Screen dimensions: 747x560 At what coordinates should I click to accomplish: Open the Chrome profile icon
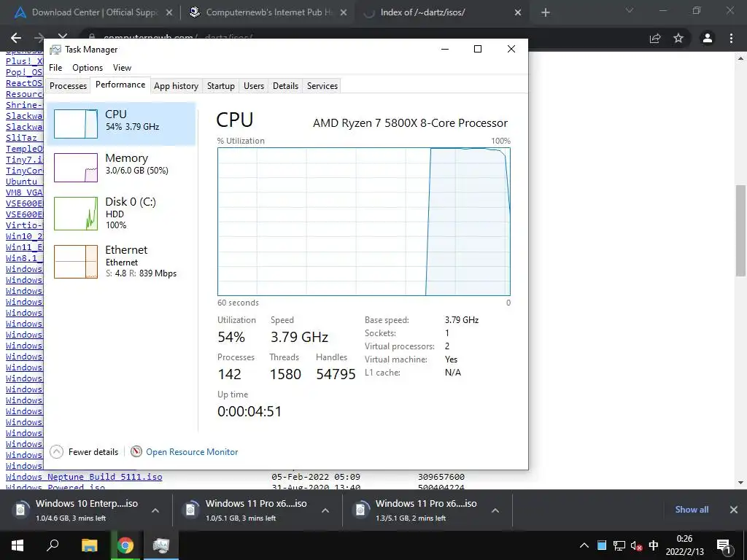(x=708, y=38)
